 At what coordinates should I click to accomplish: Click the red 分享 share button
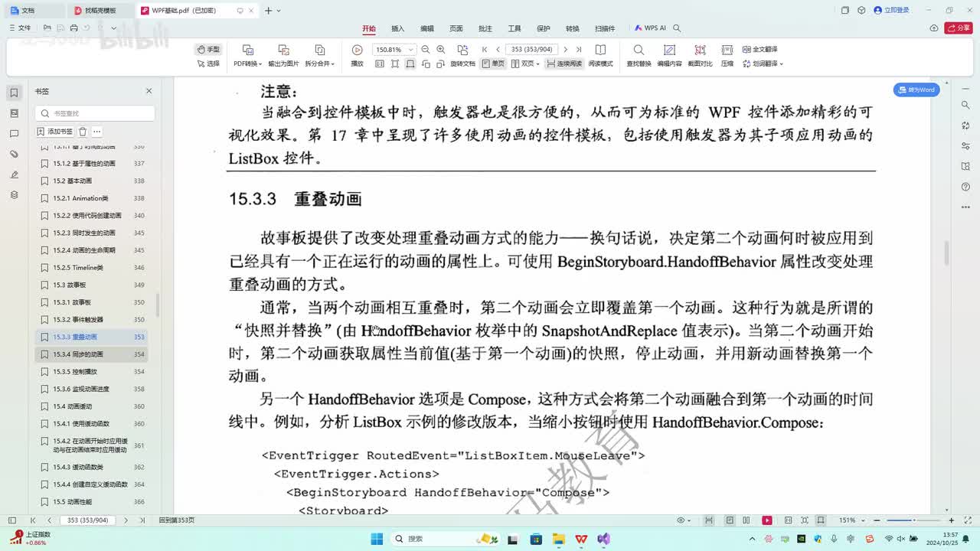(958, 28)
